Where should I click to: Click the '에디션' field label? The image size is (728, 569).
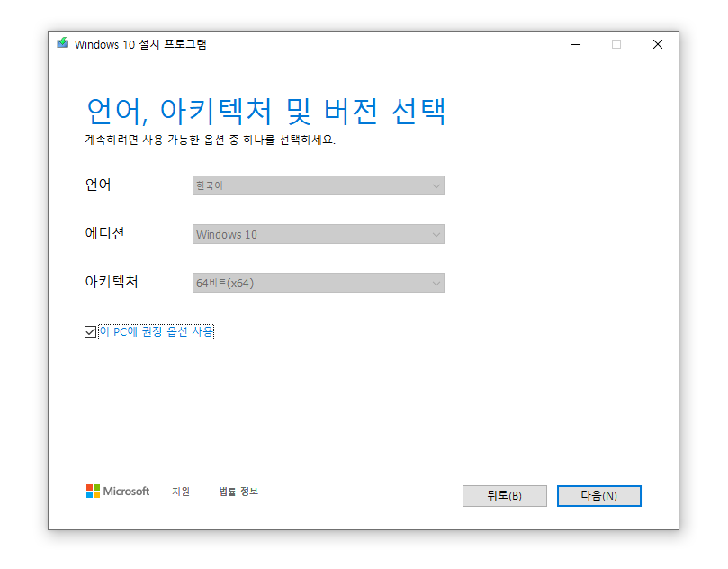tap(104, 233)
